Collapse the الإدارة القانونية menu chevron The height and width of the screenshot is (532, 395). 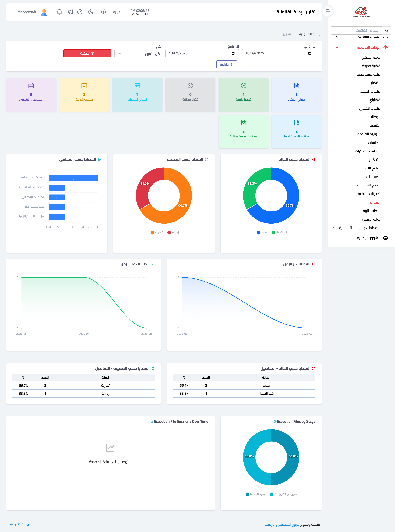pos(337,47)
